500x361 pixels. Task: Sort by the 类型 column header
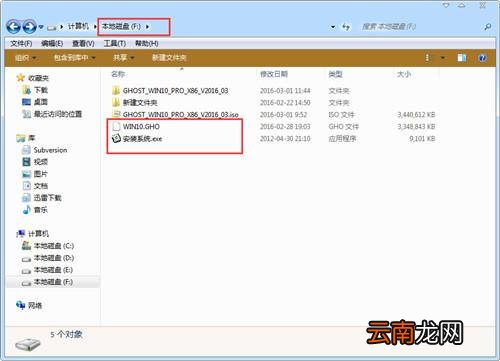335,74
